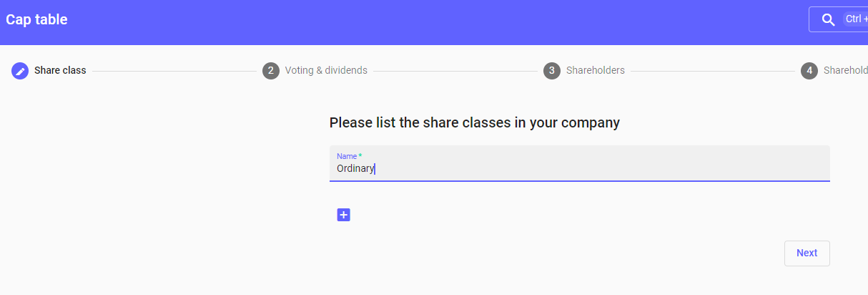
Task: Click the Cap table header title
Action: (x=37, y=20)
